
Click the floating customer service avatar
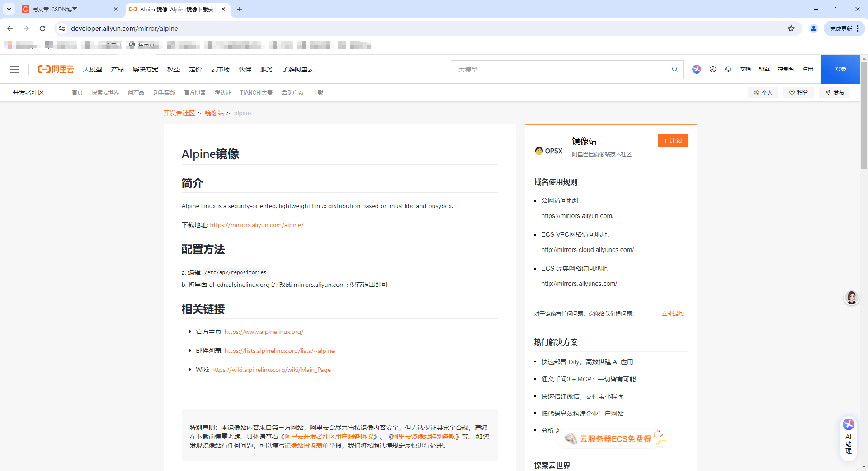click(x=852, y=297)
